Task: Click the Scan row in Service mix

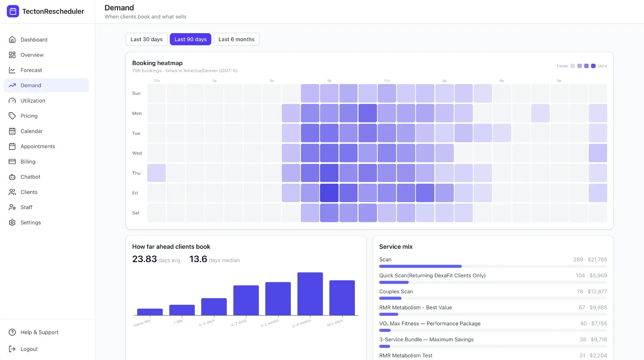Action: [x=493, y=262]
